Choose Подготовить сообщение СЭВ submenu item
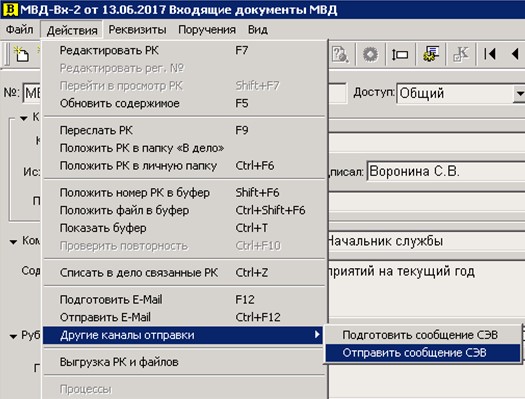Screen dimensions: 525x399 pos(423,335)
